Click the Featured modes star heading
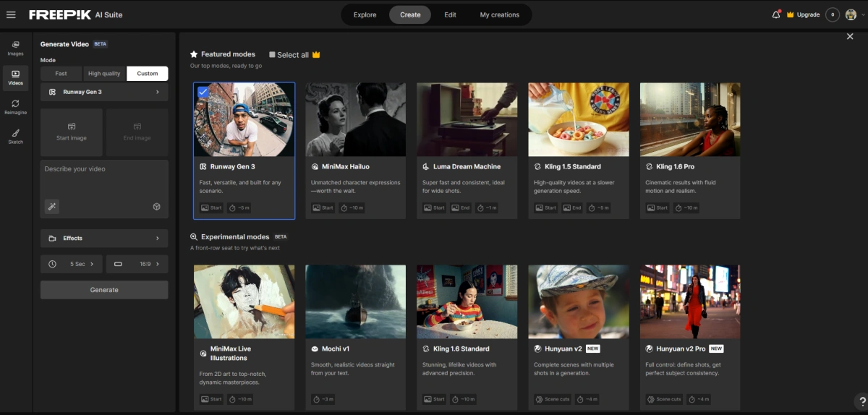This screenshot has height=415, width=868. pyautogui.click(x=223, y=54)
